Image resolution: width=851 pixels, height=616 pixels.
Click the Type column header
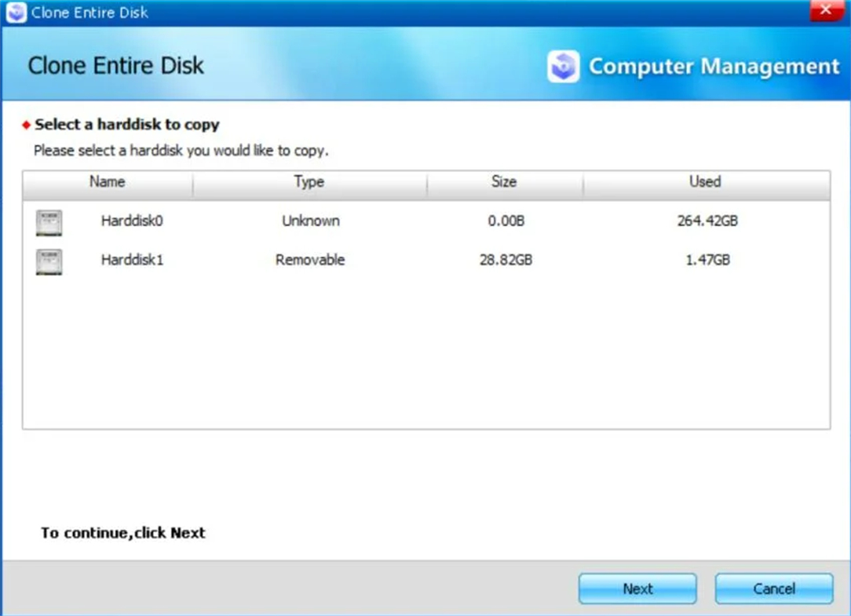coord(308,181)
